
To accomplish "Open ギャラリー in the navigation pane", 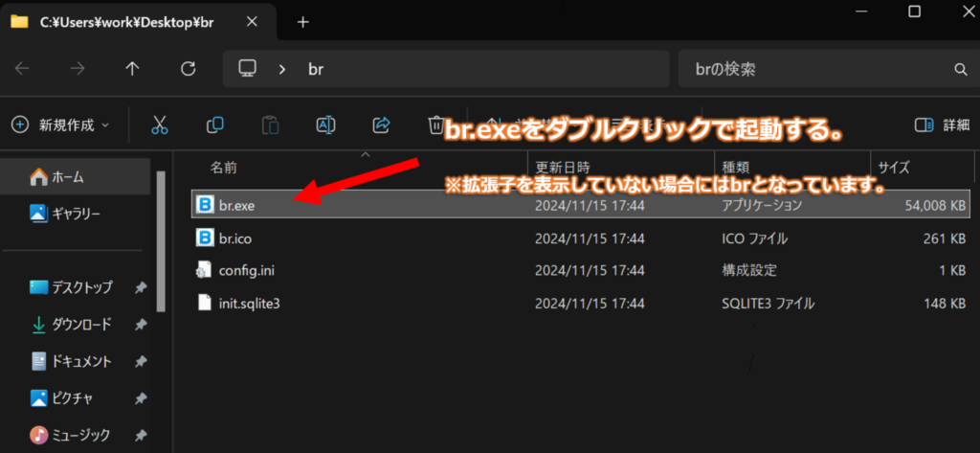I will click(76, 213).
